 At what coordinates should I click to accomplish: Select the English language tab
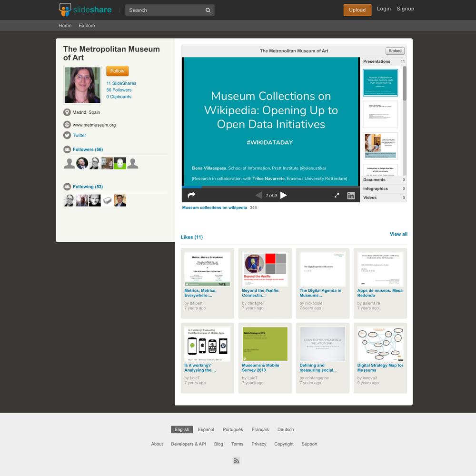click(182, 429)
